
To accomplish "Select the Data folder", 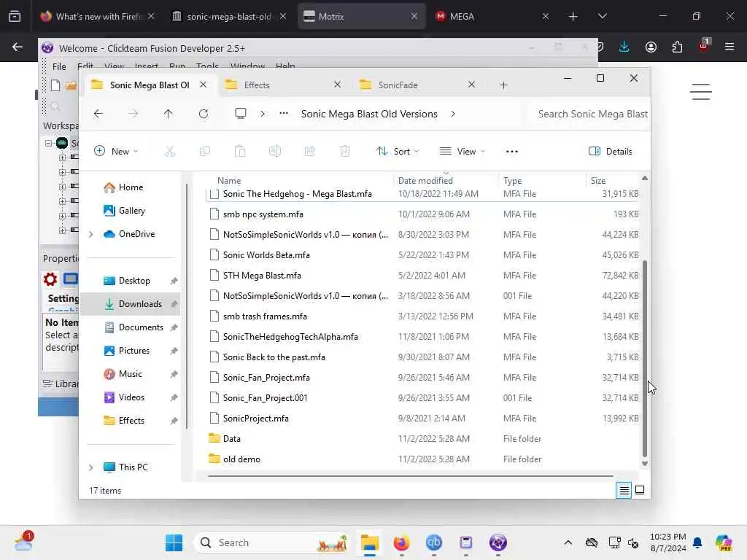I will click(422, 438).
